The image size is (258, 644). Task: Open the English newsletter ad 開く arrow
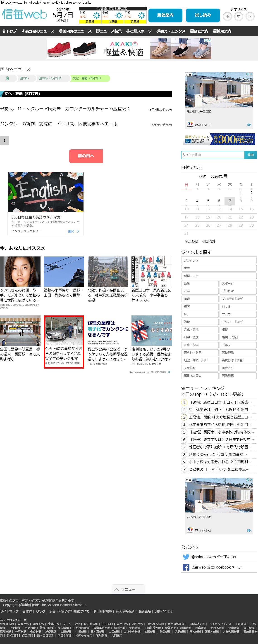pyautogui.click(x=73, y=231)
